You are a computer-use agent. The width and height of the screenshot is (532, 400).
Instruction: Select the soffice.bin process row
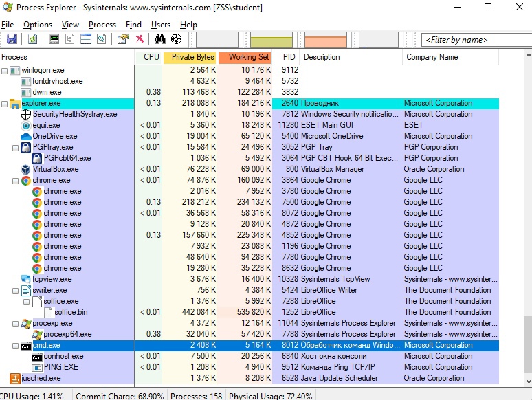pos(250,312)
